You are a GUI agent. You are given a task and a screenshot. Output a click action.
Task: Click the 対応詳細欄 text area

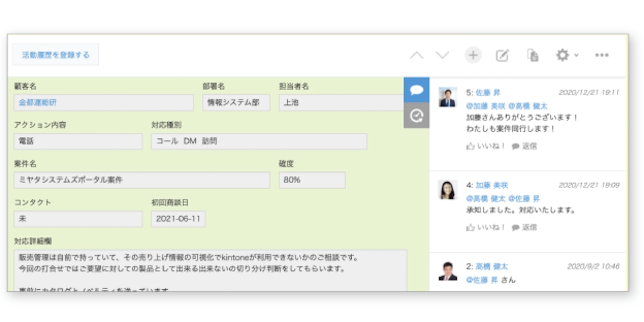click(210, 270)
